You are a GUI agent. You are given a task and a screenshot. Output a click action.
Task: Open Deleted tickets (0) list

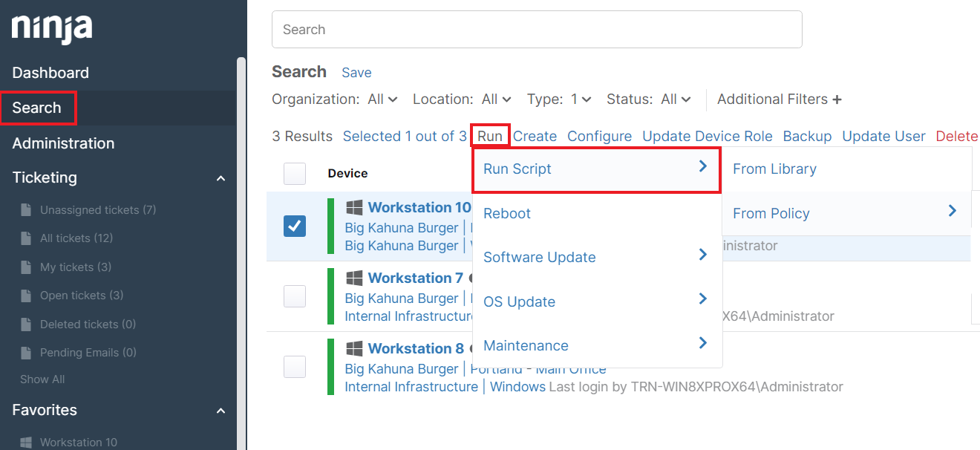(x=88, y=325)
